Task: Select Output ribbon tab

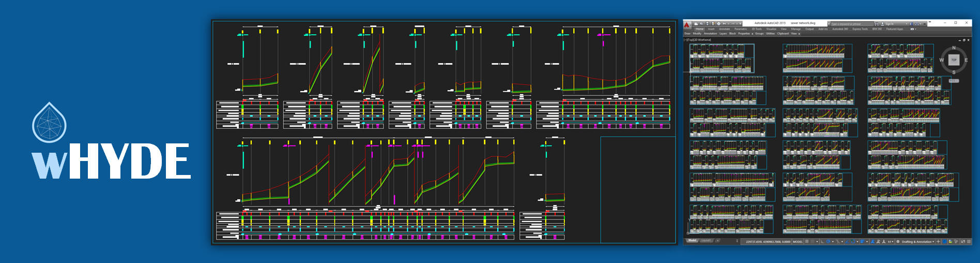Action: pos(809,29)
